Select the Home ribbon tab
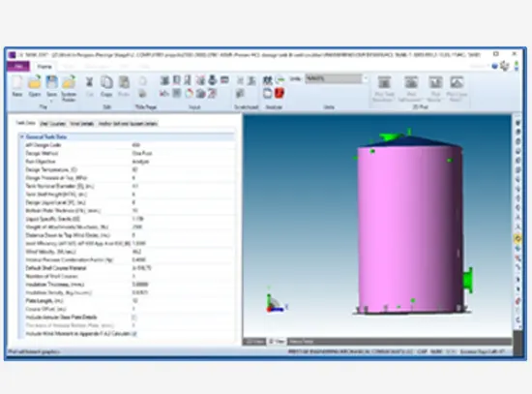 [x=44, y=67]
